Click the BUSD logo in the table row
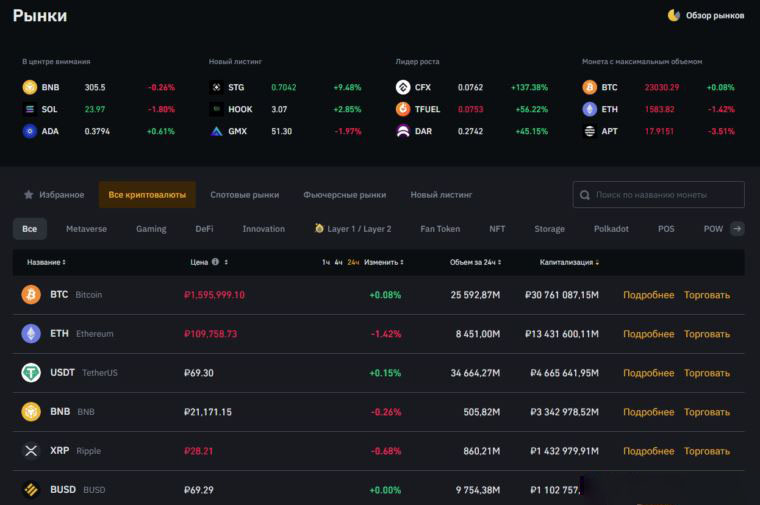 tap(31, 489)
